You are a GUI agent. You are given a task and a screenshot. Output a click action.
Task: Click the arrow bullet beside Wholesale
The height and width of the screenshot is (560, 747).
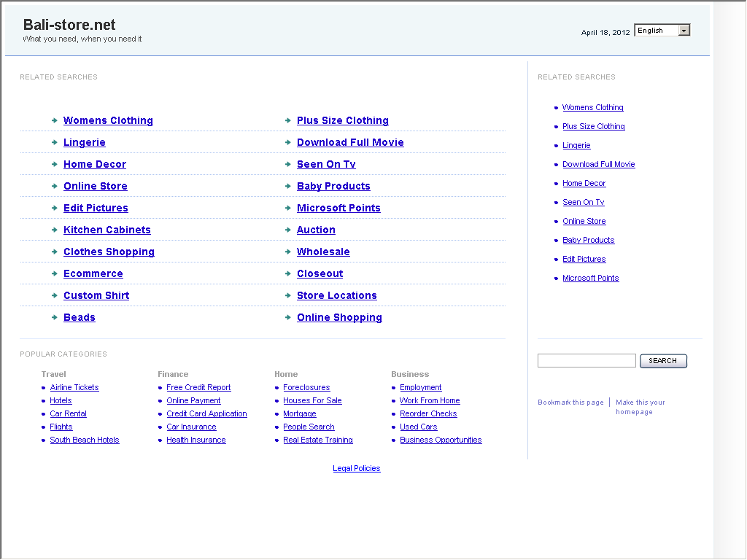coord(288,252)
